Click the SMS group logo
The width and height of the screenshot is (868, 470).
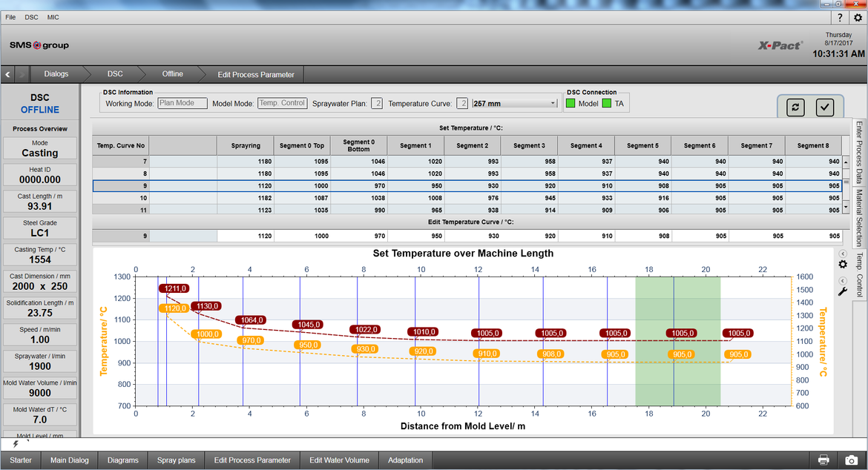click(x=39, y=45)
